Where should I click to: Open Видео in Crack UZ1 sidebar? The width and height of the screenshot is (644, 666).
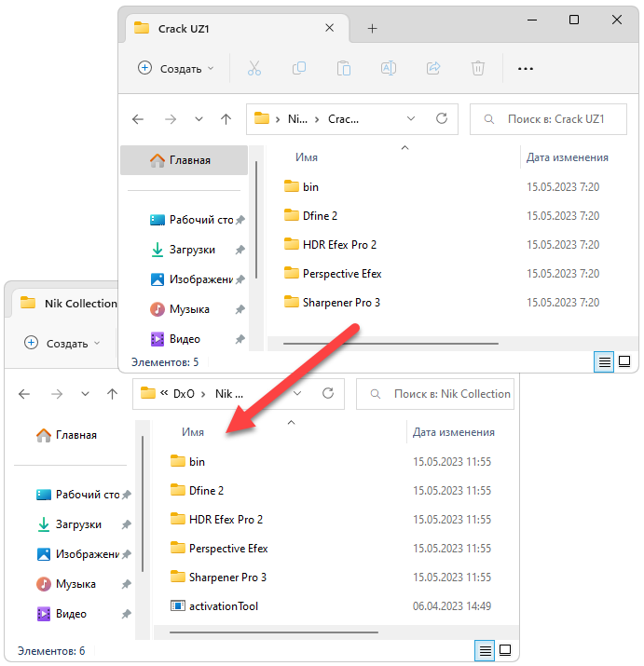click(x=176, y=338)
